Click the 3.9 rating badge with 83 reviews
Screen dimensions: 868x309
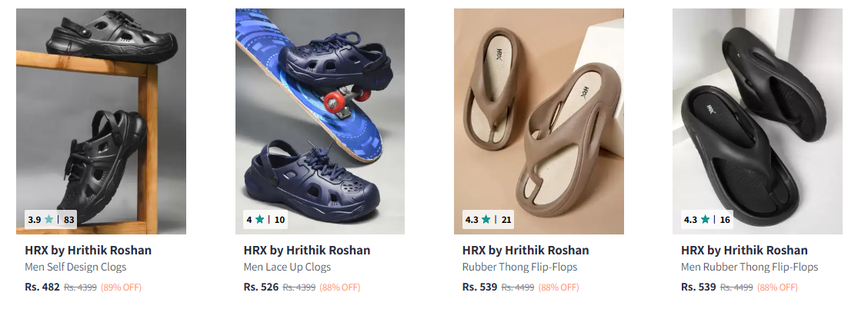(51, 219)
